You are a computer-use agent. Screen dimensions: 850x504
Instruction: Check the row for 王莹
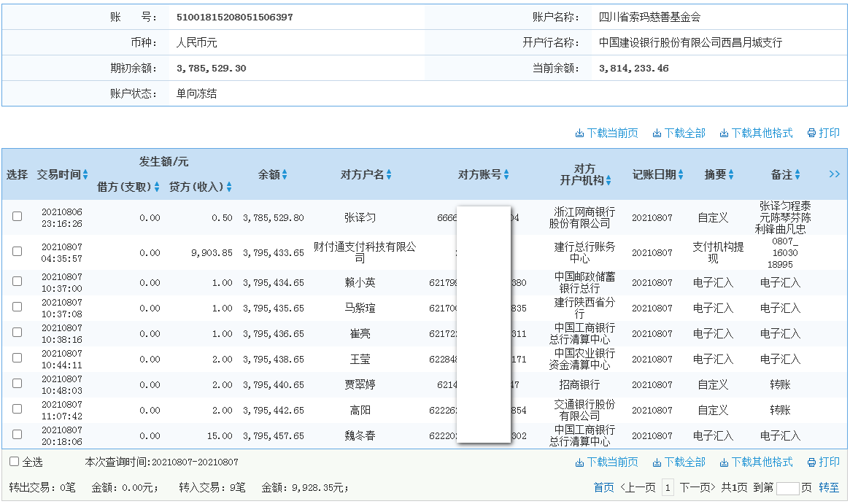18,357
